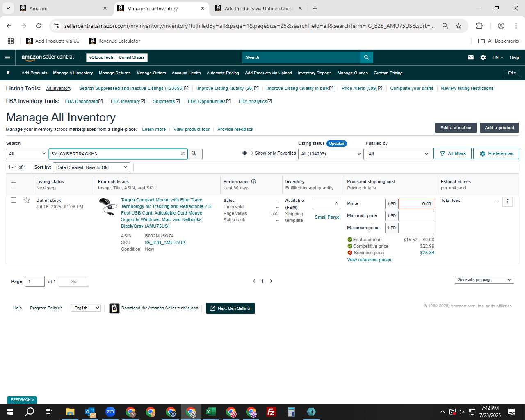The image size is (525, 420).
Task: Open the browser zoom magnifier icon
Action: [445, 26]
